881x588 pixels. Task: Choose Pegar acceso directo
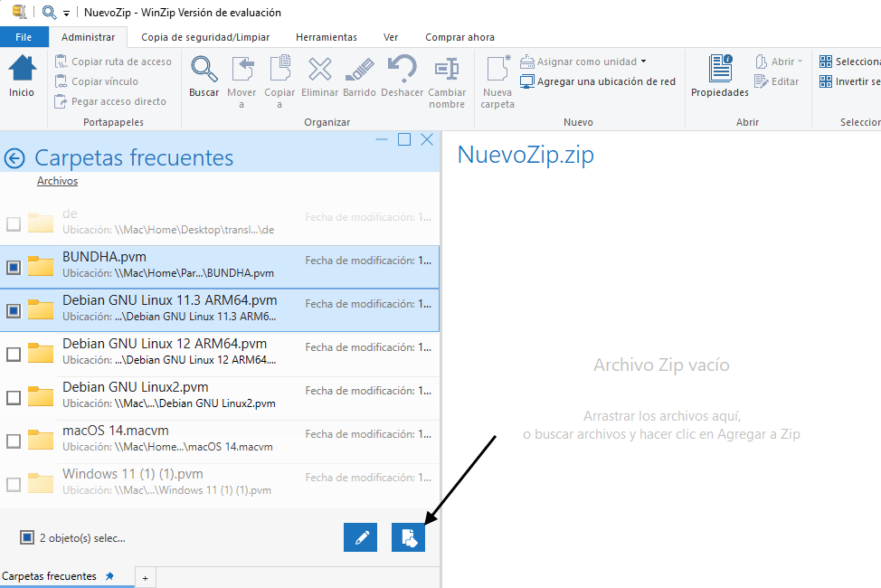110,101
